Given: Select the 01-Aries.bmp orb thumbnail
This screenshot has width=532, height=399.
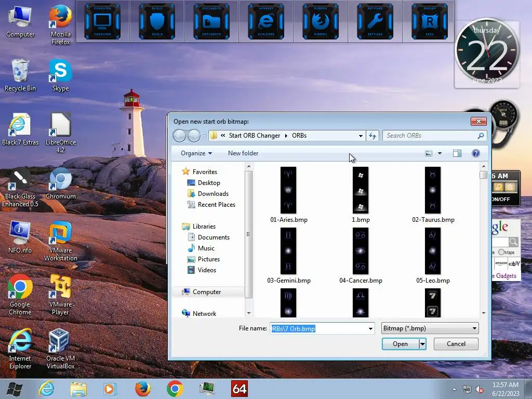Looking at the screenshot, I should [x=288, y=190].
